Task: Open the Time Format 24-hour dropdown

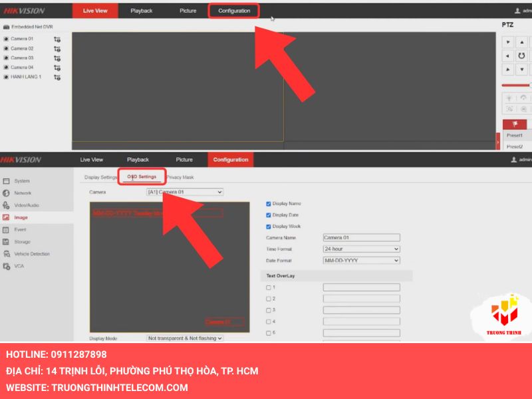Action: pyautogui.click(x=361, y=249)
